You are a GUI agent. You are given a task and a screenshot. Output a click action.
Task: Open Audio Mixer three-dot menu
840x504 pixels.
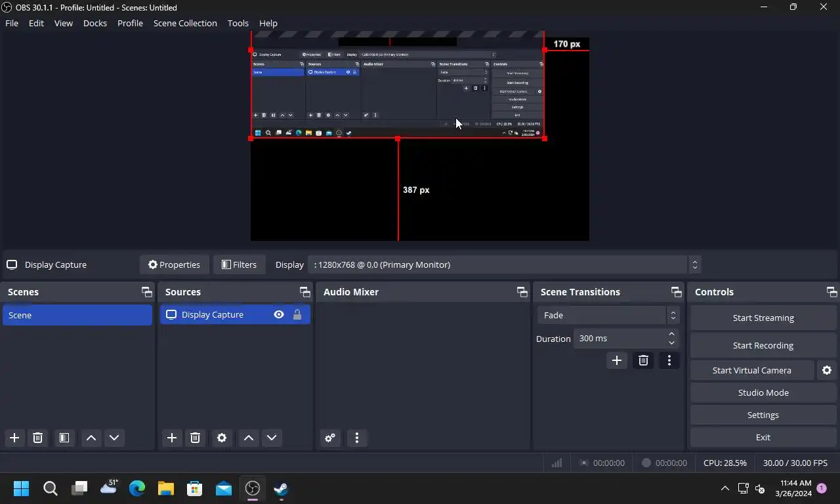(357, 438)
